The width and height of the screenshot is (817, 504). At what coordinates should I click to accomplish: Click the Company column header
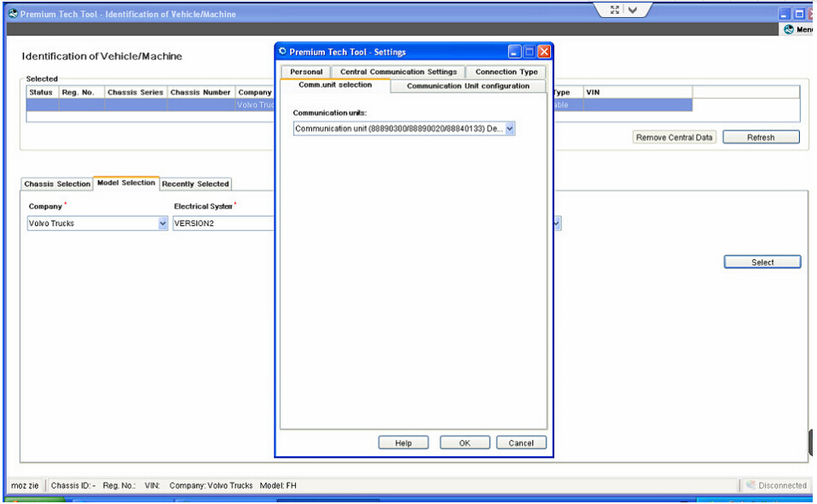tap(255, 92)
